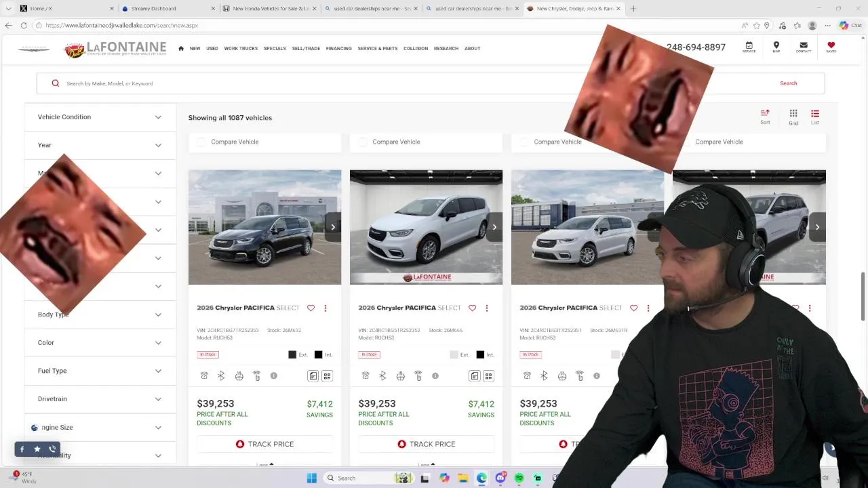Click the Facebook icon in floating widget

tap(22, 449)
